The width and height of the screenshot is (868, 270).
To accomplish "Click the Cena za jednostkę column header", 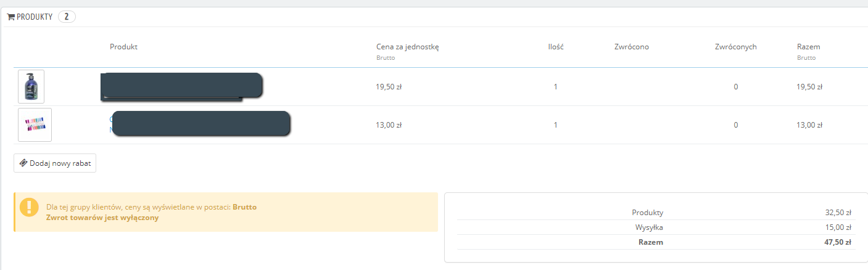I will [x=407, y=47].
